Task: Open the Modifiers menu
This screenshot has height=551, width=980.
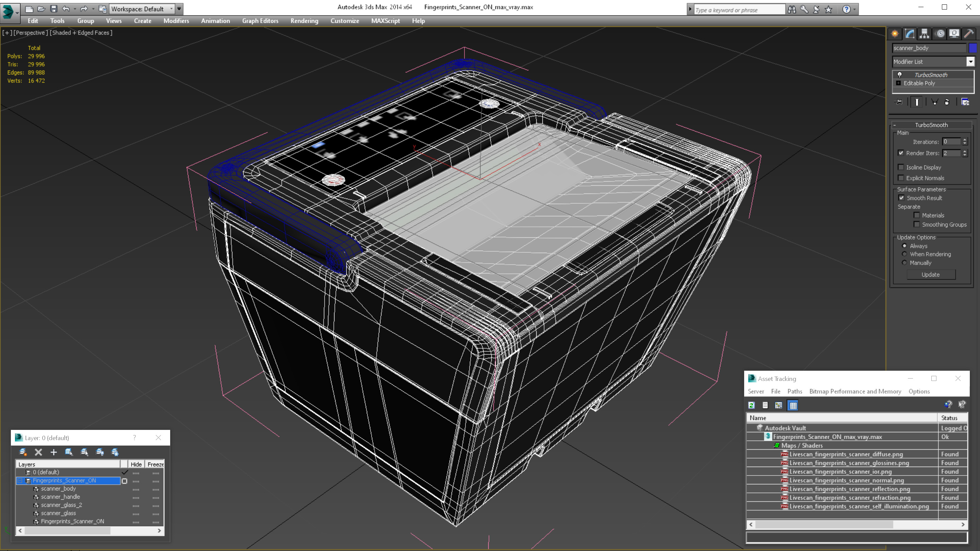Action: pos(176,21)
